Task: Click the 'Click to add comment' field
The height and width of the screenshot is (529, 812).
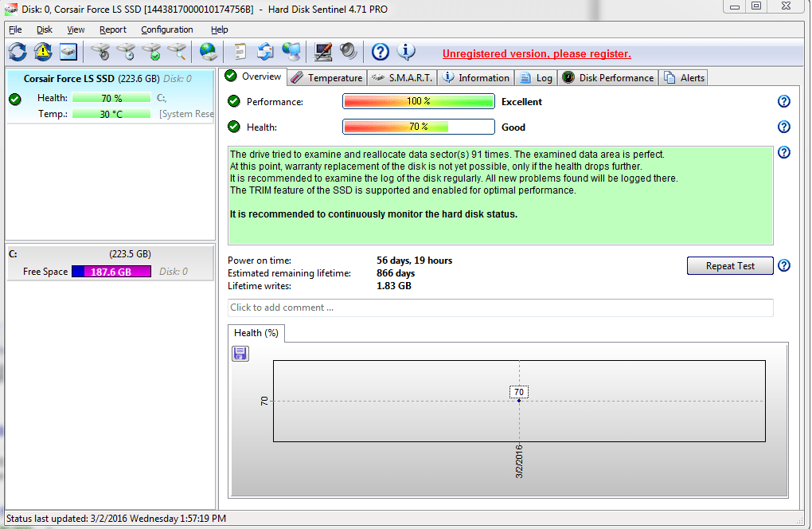Action: [x=500, y=308]
